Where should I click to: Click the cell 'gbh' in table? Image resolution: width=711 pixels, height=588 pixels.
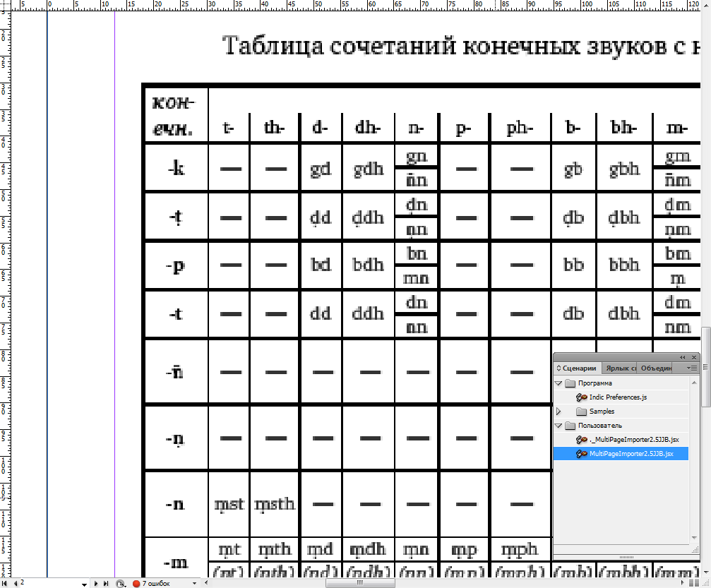[x=624, y=169]
